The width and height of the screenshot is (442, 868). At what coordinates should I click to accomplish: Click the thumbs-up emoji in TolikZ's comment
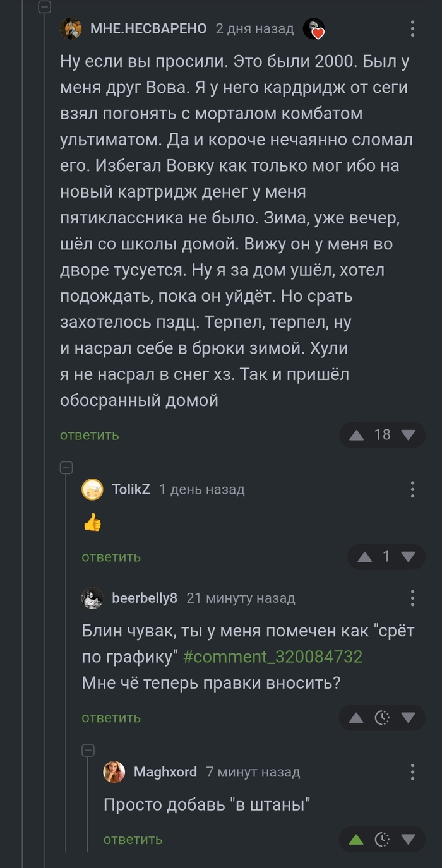[x=93, y=523]
